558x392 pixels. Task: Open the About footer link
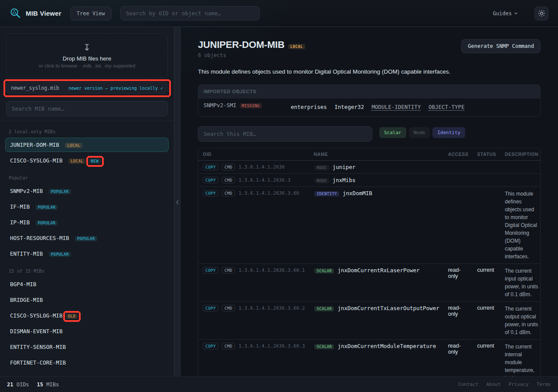[x=493, y=384]
